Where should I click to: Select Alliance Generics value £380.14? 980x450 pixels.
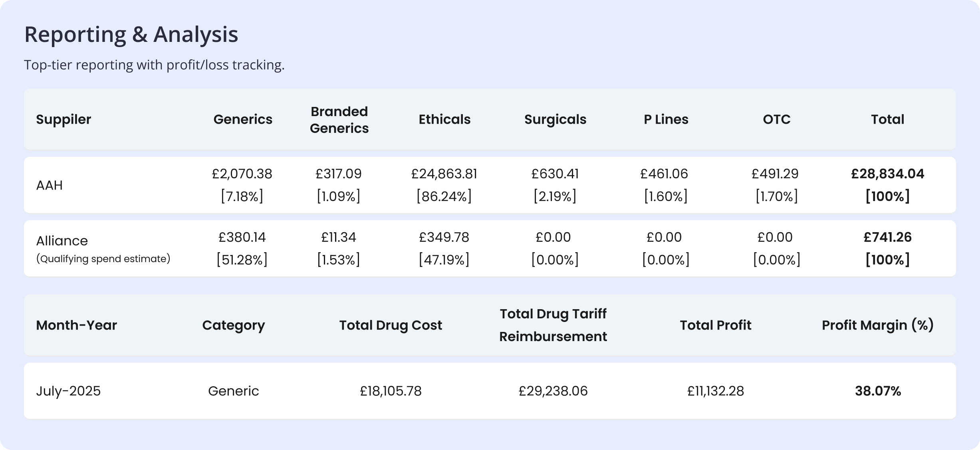(242, 237)
